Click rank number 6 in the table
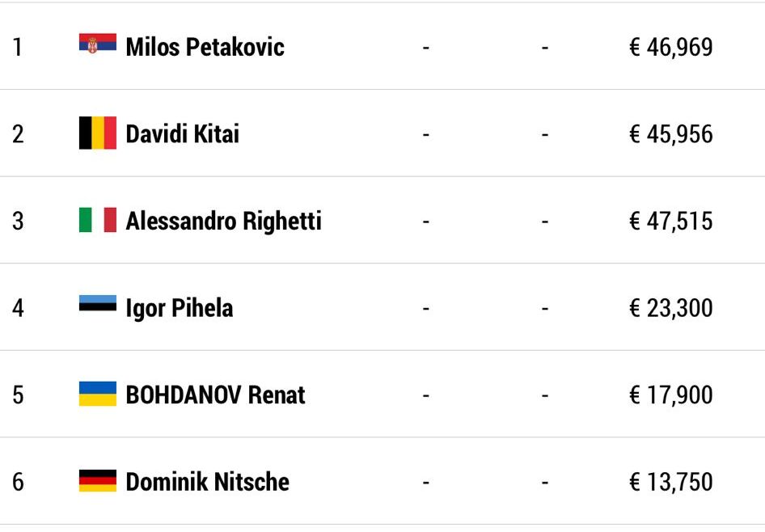 pos(18,482)
